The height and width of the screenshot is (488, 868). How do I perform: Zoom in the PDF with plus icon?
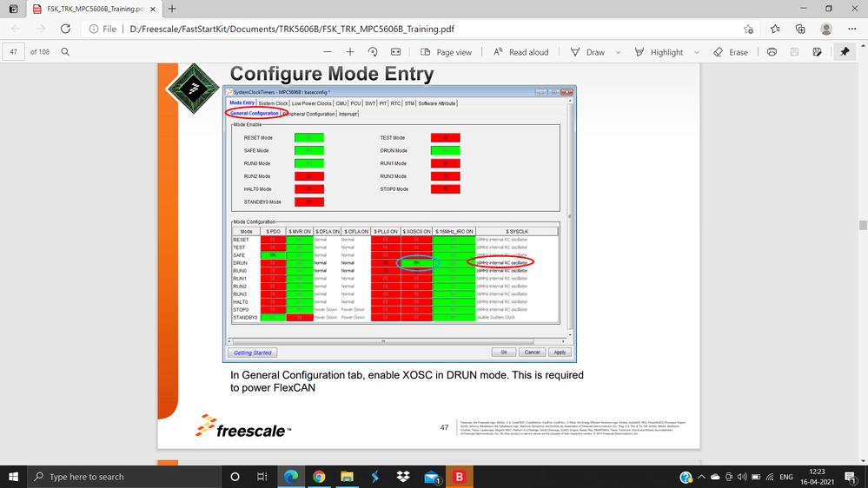click(350, 52)
